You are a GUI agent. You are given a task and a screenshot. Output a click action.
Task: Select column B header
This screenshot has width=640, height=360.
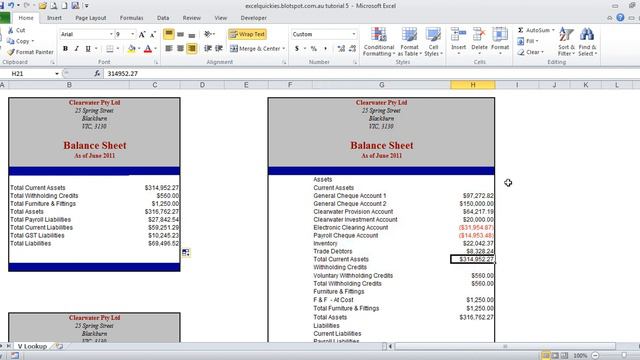coord(69,85)
